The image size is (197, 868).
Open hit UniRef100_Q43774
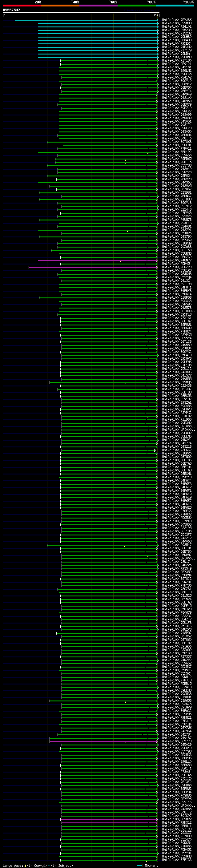point(176,443)
